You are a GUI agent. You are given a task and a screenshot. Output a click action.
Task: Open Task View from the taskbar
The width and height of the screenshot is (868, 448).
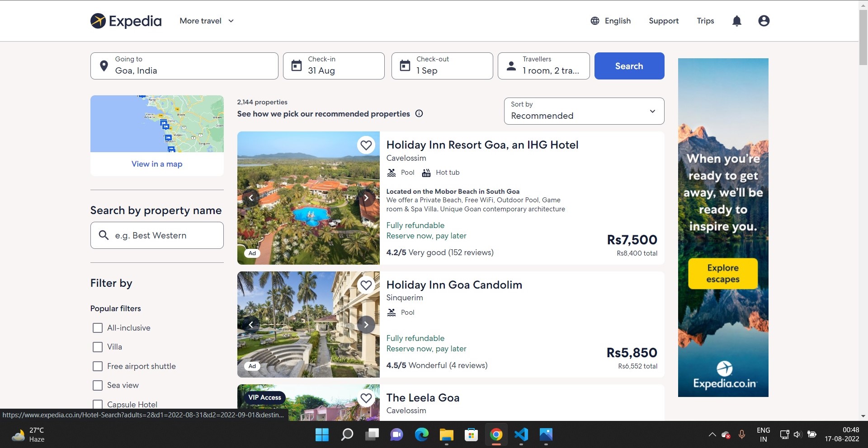pos(372,434)
